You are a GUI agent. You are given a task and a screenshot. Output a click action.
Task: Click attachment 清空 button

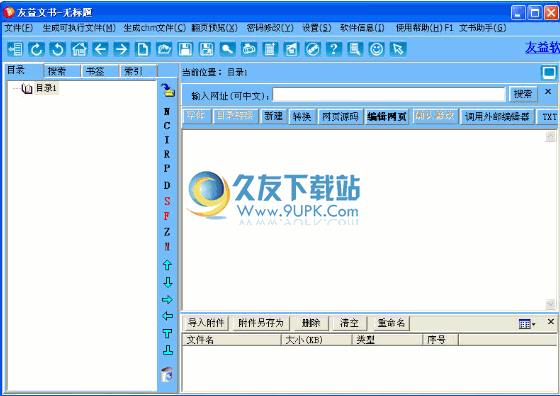(349, 323)
